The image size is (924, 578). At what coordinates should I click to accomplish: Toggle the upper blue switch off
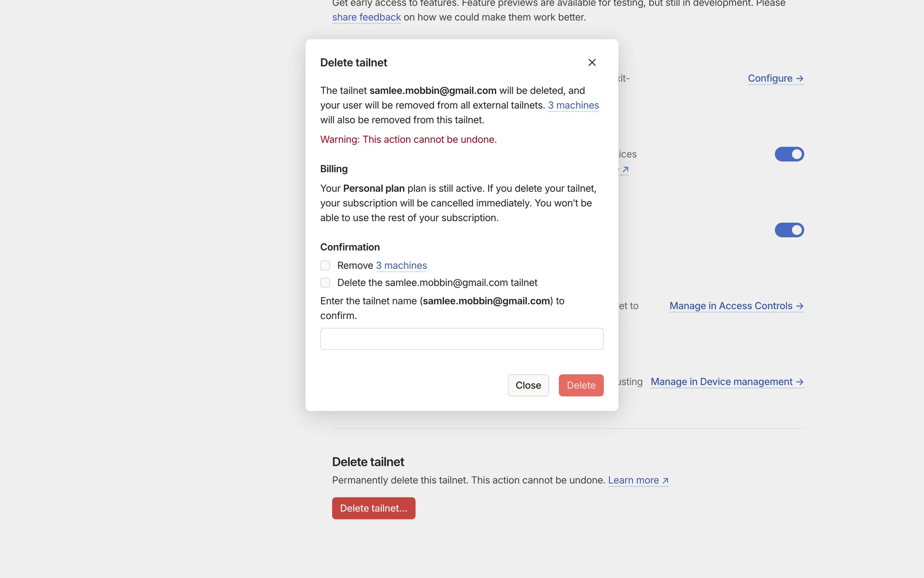pos(789,154)
